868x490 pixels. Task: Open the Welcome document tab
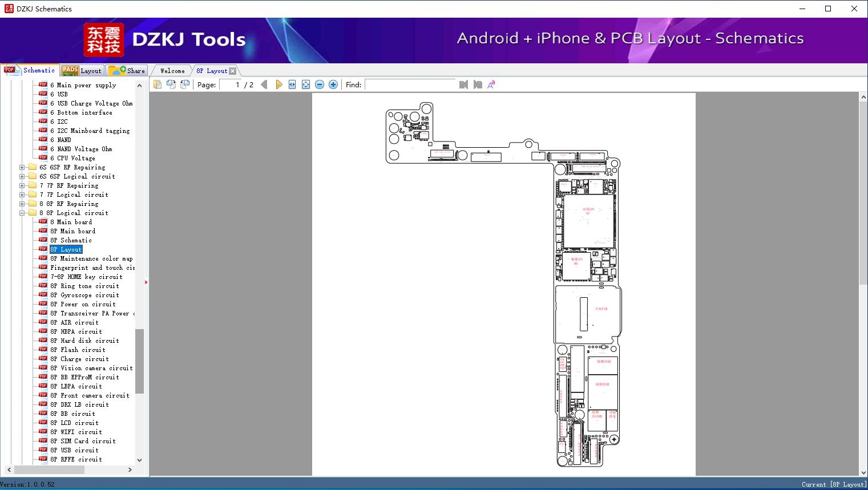coord(172,71)
